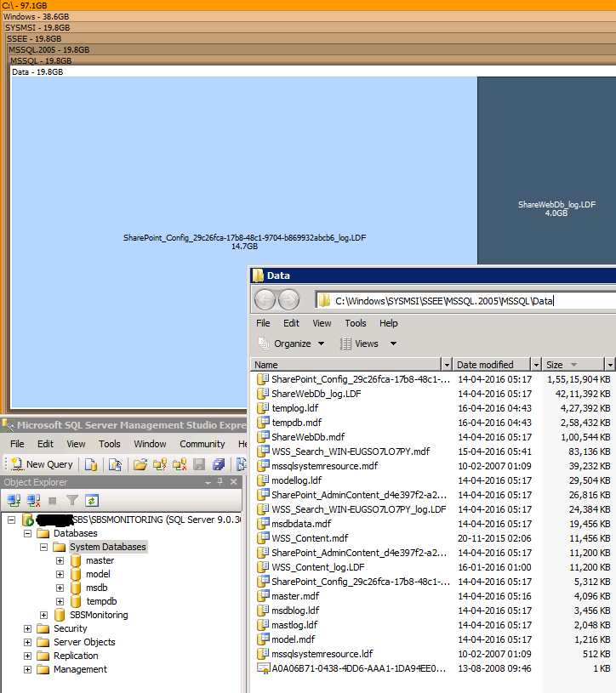Click the SQL Server Compact Edition Query icon
Image resolution: width=616 pixels, height=693 pixels.
coord(115,464)
